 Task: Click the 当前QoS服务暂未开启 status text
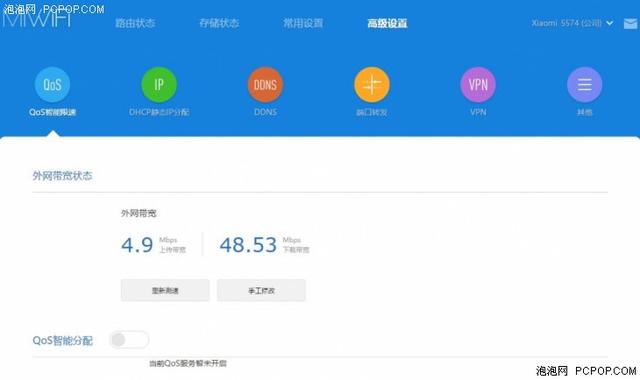tap(188, 363)
